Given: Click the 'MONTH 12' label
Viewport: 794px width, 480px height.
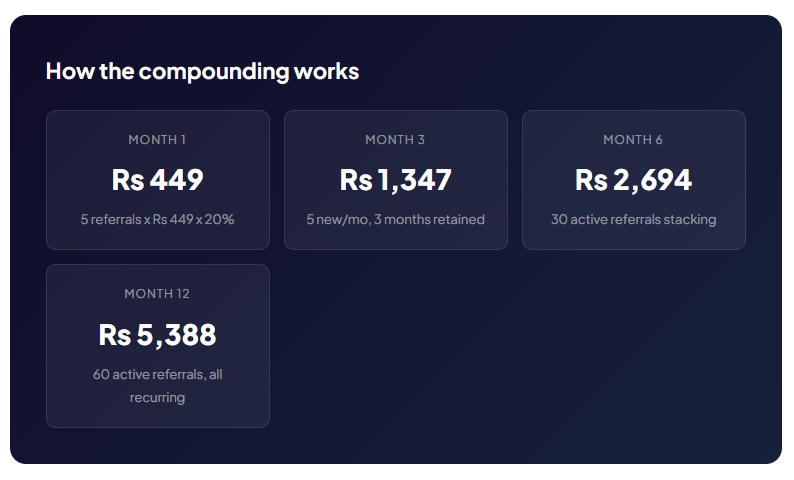Looking at the screenshot, I should tap(157, 294).
